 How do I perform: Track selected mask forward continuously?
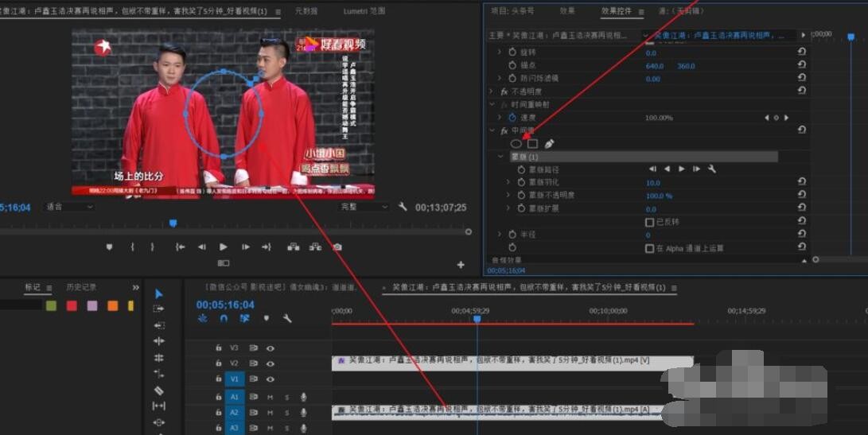[x=682, y=169]
